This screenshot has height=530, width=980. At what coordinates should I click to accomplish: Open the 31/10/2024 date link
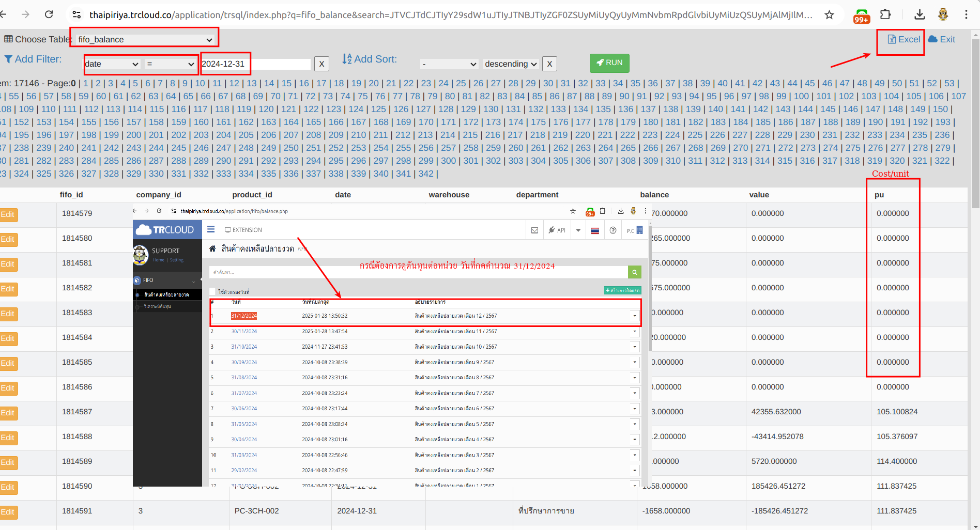point(244,347)
